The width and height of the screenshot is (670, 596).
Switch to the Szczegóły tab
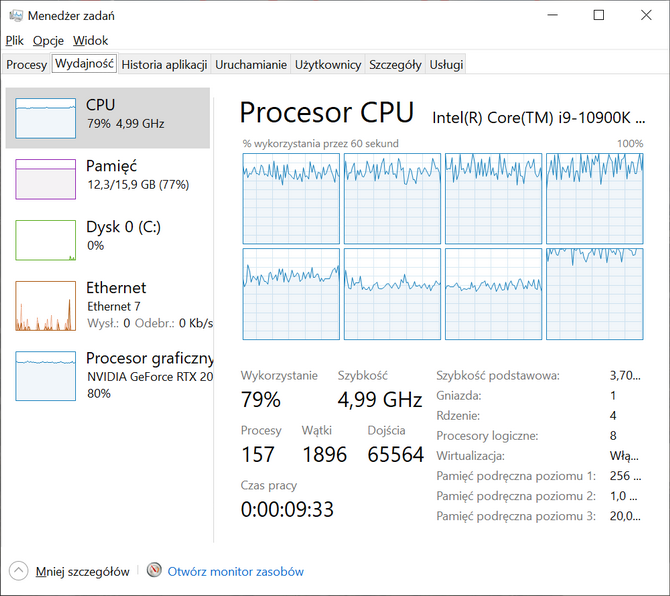395,65
